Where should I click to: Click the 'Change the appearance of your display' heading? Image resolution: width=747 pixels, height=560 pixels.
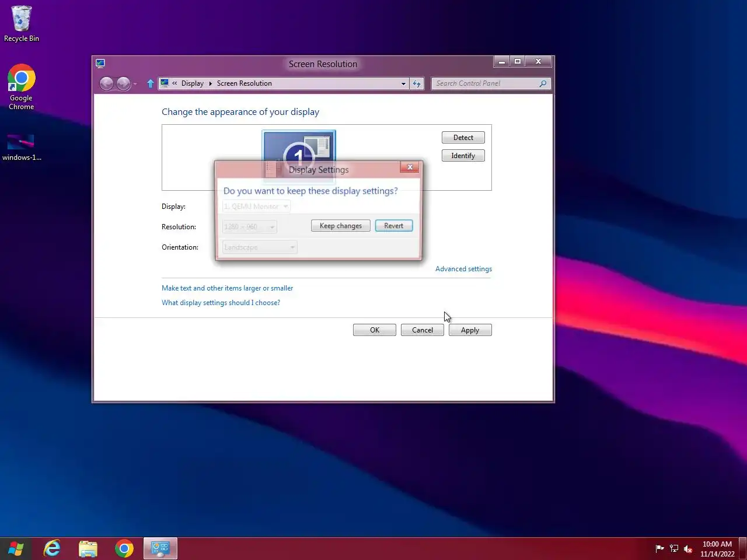[240, 112]
